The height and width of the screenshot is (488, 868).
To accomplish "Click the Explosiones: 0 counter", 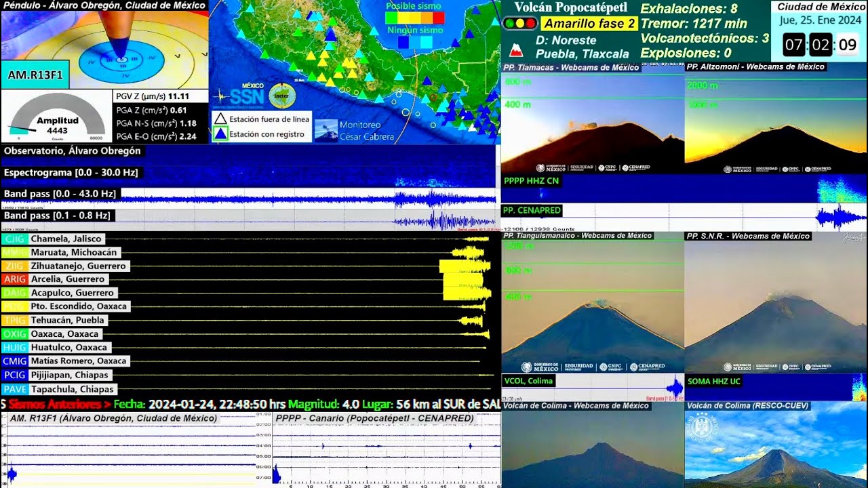I will [686, 53].
